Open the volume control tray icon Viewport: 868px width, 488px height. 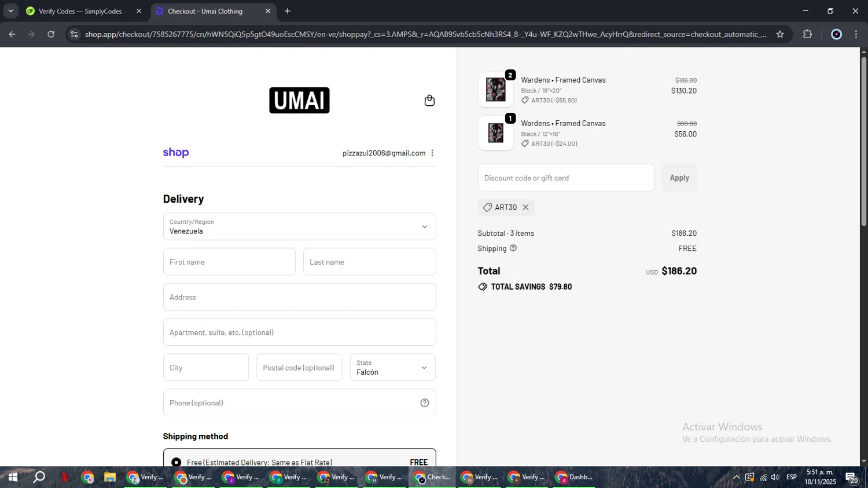pos(775,477)
